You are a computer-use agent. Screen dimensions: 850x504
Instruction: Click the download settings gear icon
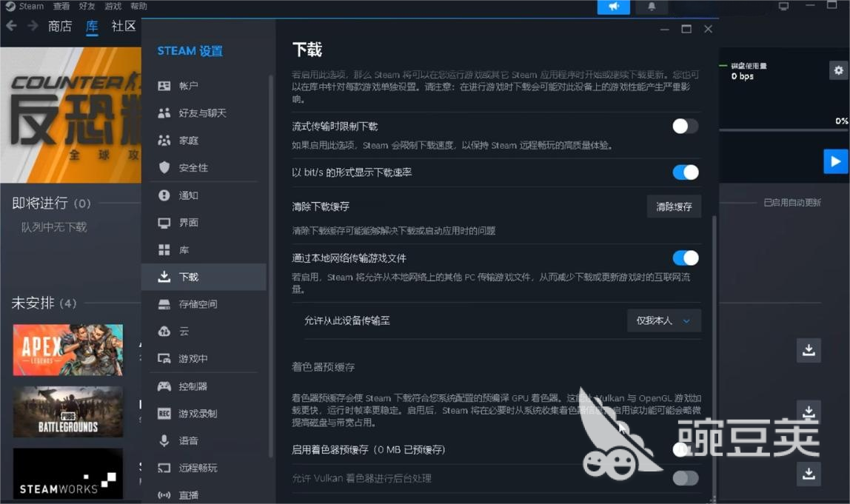pos(838,70)
